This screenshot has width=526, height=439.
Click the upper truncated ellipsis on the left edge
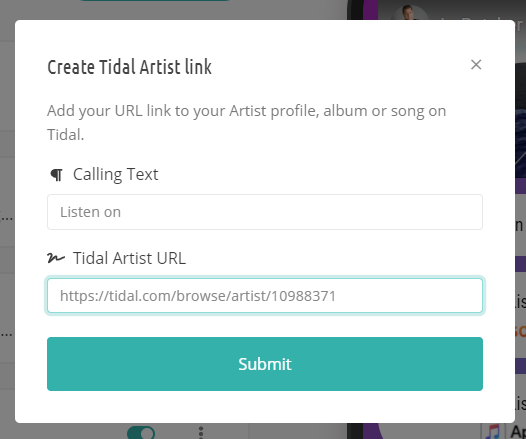pyautogui.click(x=6, y=218)
